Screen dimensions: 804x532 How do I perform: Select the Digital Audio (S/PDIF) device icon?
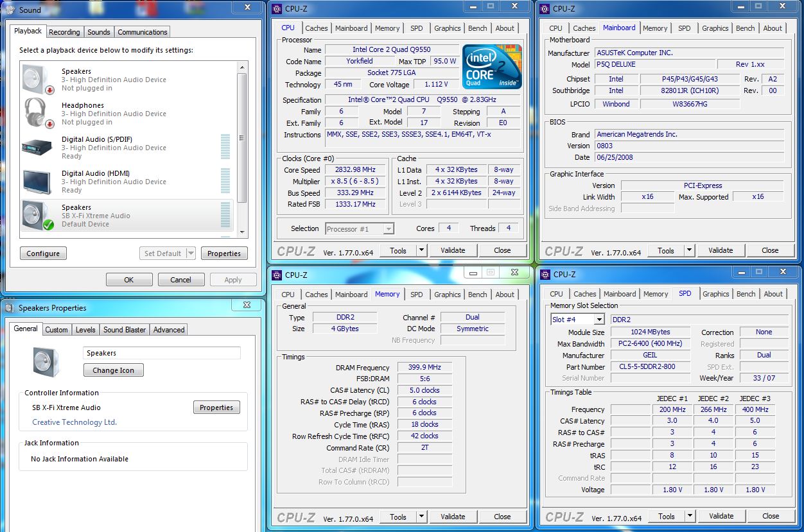36,148
